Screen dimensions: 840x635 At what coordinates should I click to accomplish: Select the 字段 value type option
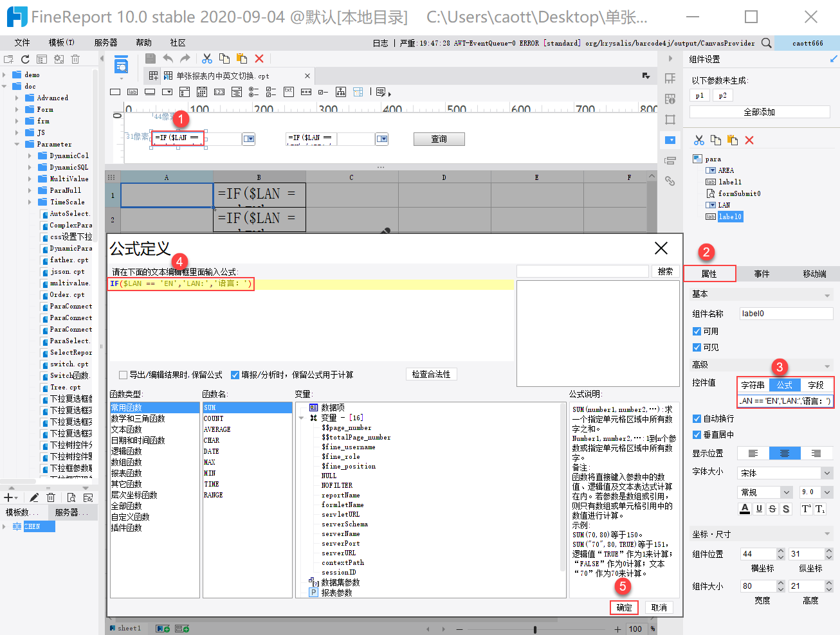pyautogui.click(x=816, y=385)
